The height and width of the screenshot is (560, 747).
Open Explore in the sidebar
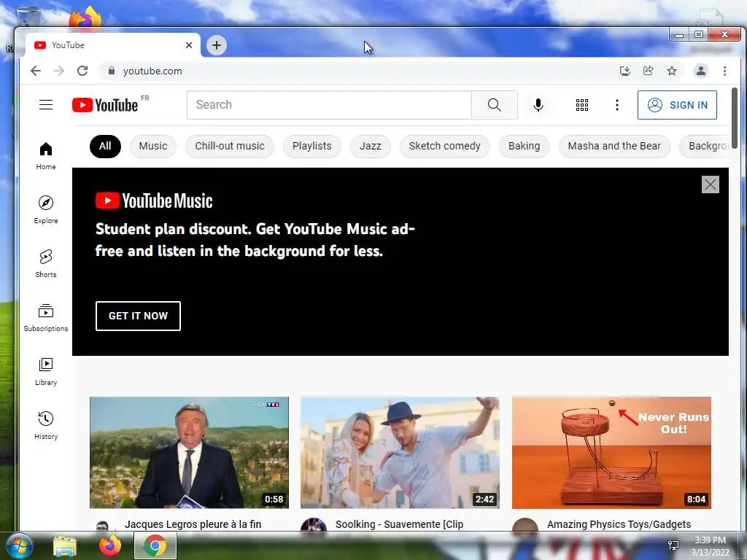click(46, 210)
